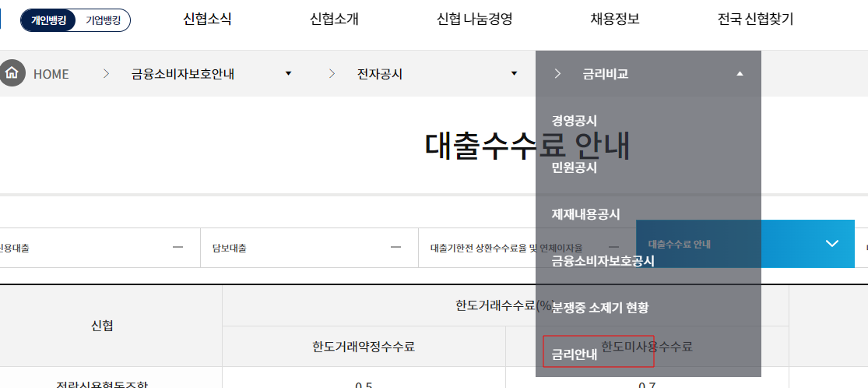Click the HOME breadcrumb link

51,74
